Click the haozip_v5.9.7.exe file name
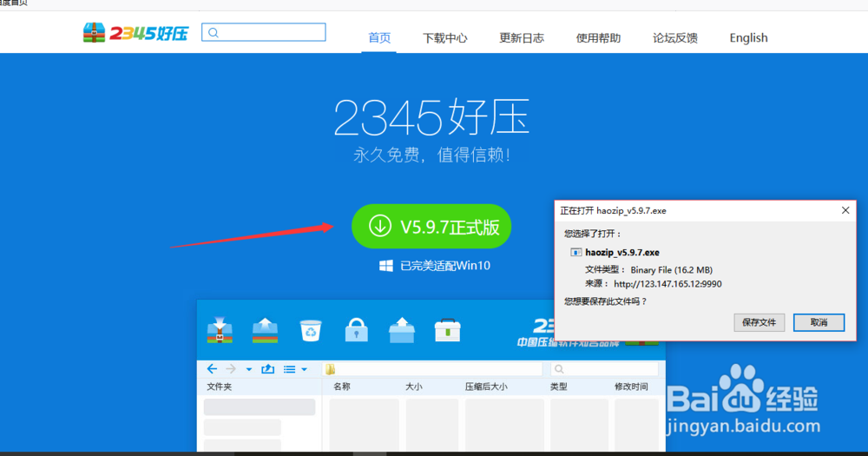 pyautogui.click(x=622, y=252)
